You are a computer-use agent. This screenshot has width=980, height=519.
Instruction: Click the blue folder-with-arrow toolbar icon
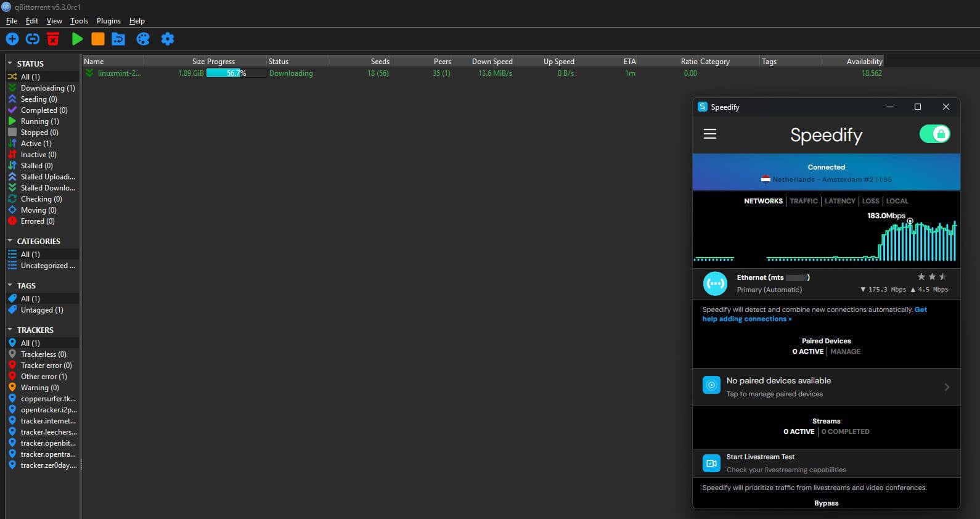tap(118, 39)
